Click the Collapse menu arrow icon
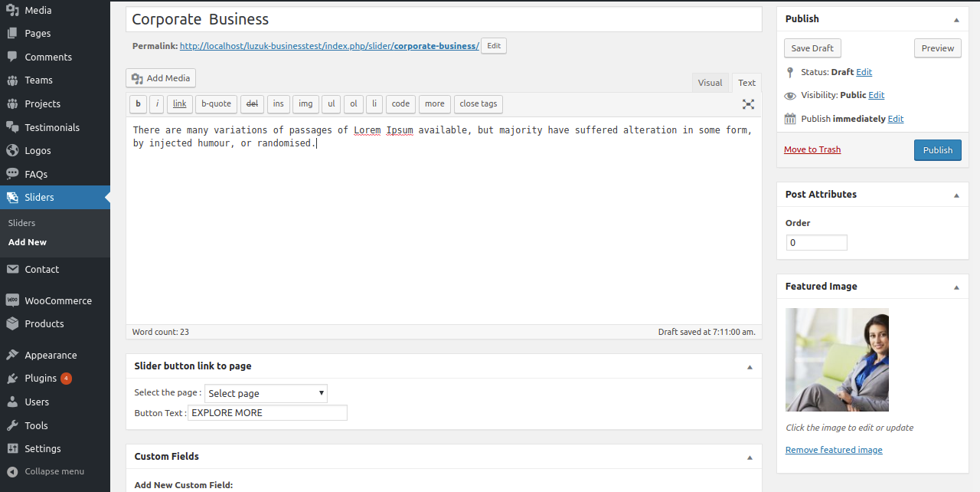The width and height of the screenshot is (980, 492). pos(12,471)
